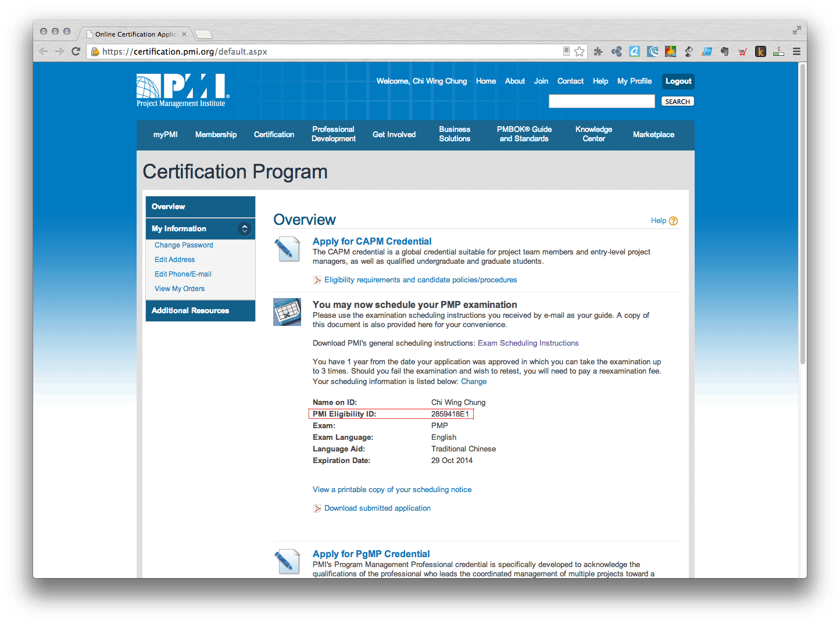Click the calendar icon beside PMP examination
The image size is (840, 624).
click(x=287, y=312)
